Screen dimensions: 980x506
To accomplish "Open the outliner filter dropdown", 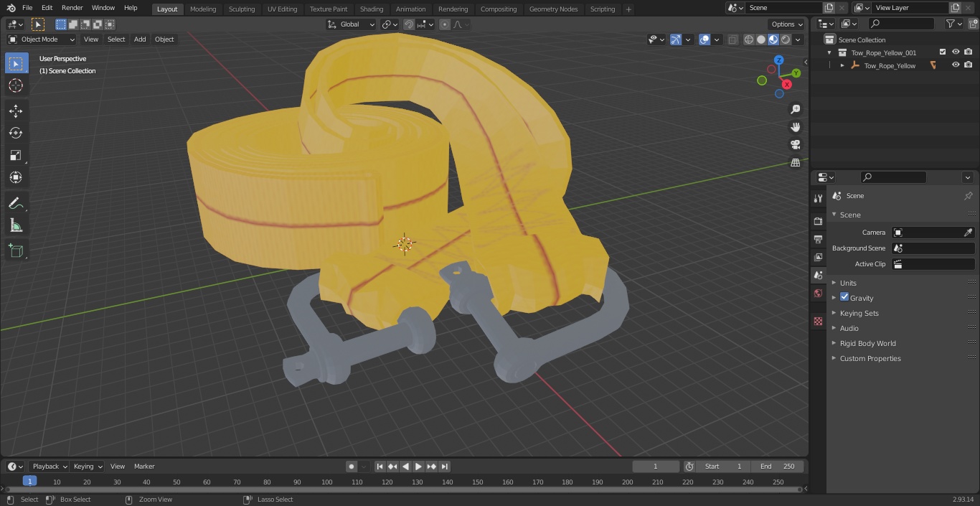I will (954, 24).
